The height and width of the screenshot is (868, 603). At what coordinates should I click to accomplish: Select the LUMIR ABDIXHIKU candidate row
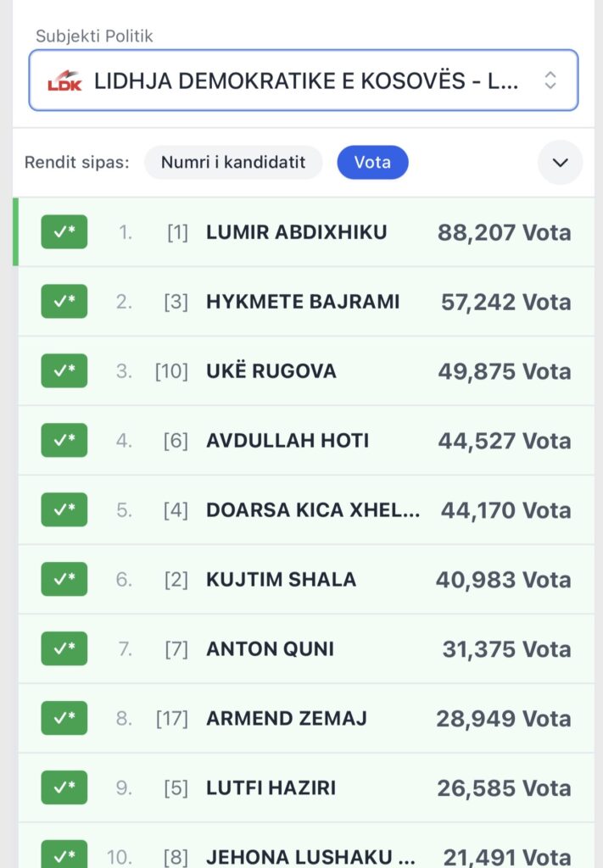click(x=296, y=232)
